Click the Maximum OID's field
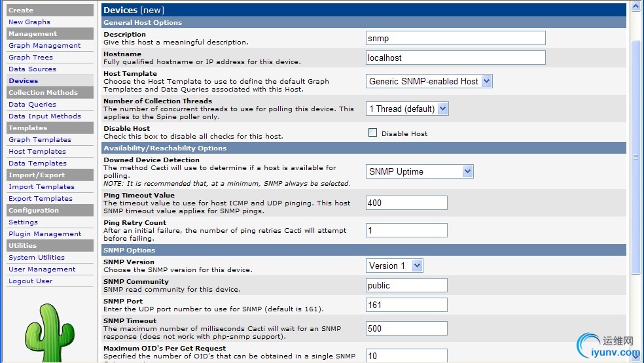This screenshot has height=363, width=644. coord(406,356)
